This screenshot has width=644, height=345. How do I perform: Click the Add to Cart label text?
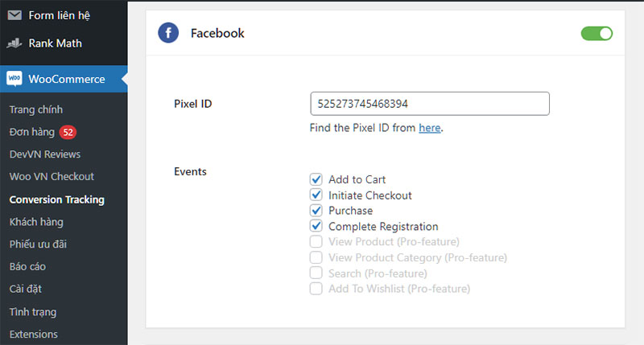tap(357, 179)
